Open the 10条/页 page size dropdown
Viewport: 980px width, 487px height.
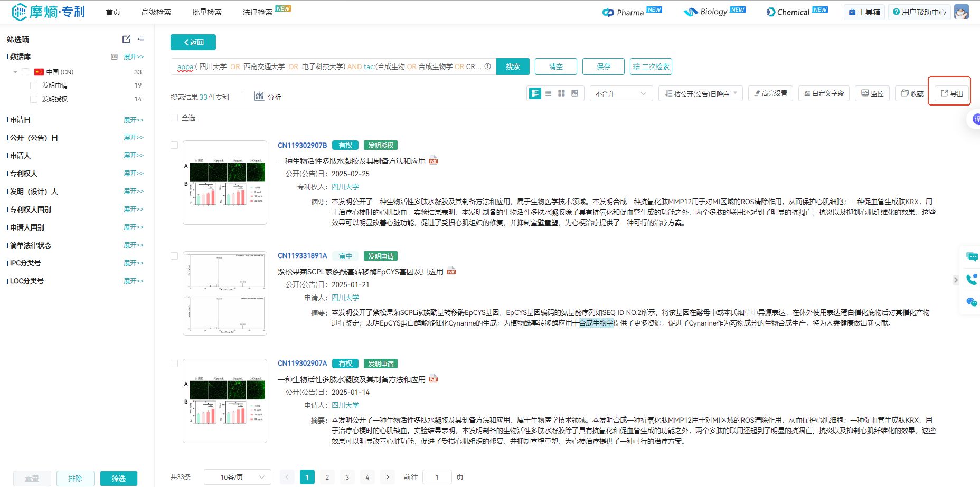pos(237,477)
